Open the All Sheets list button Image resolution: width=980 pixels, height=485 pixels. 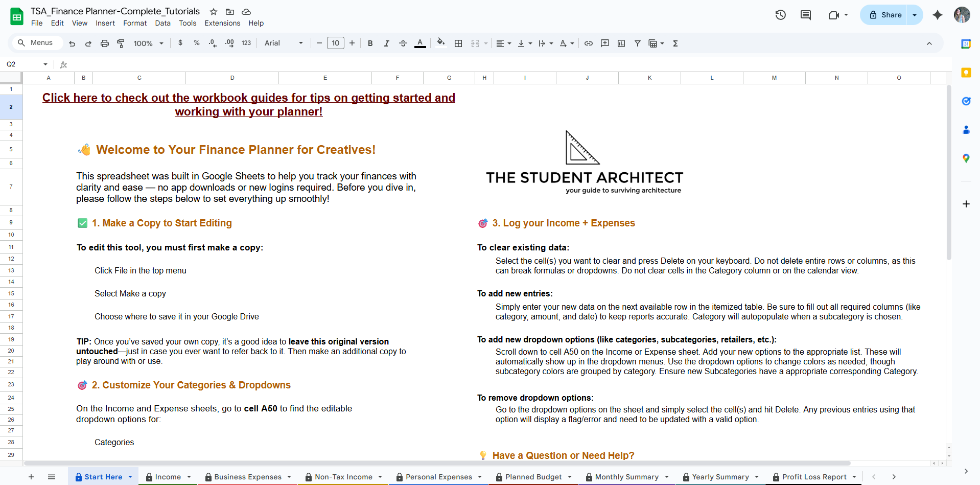52,477
